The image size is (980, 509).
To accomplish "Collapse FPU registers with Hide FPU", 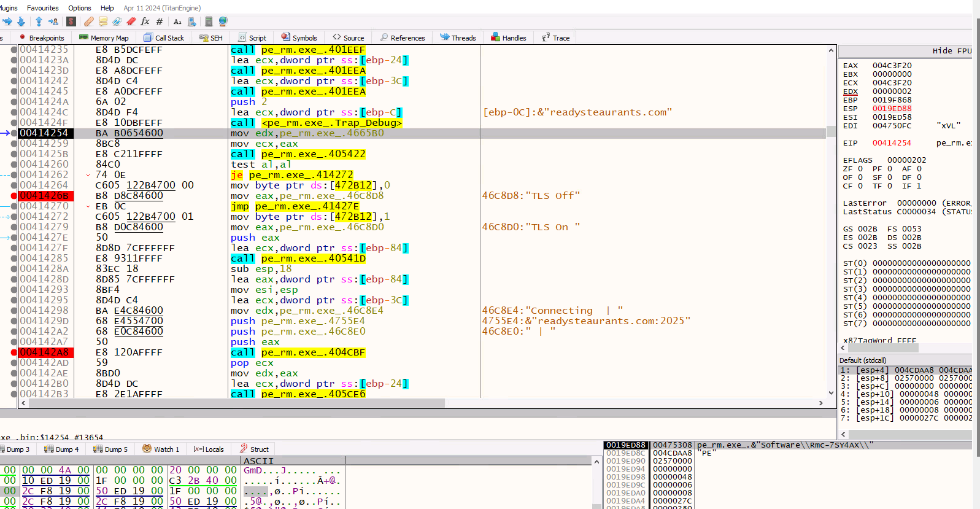I will coord(952,51).
